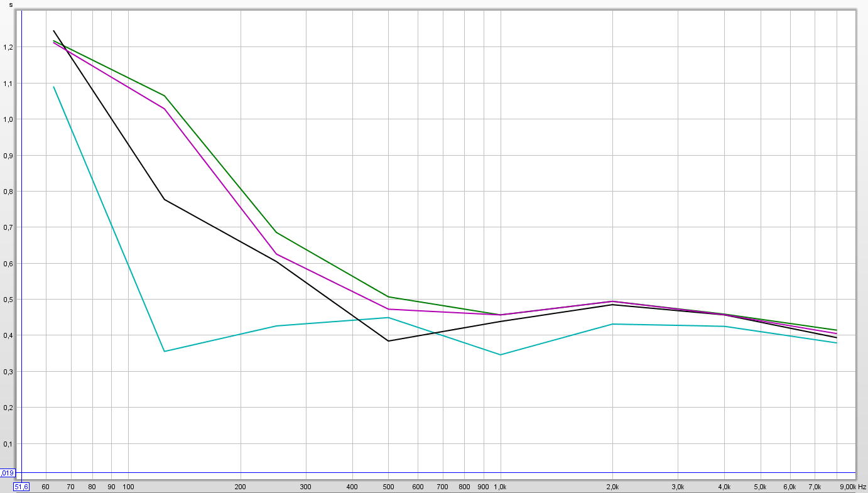Click the 0,5 label on time axis
The image size is (868, 493).
coord(8,300)
